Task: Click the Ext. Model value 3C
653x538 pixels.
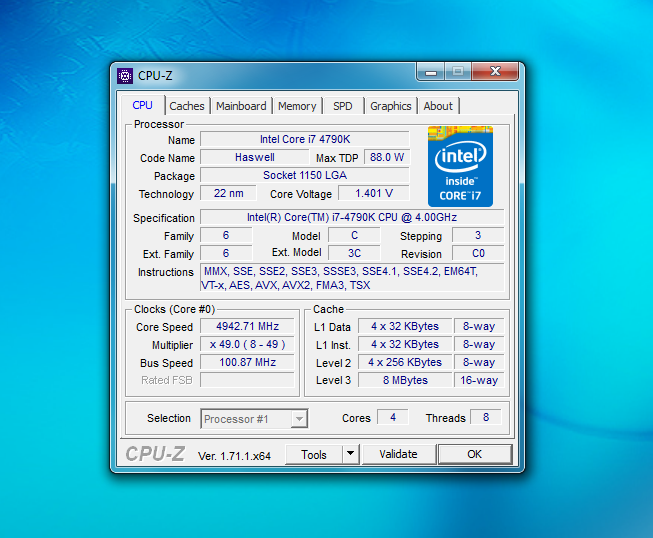Action: tap(354, 253)
